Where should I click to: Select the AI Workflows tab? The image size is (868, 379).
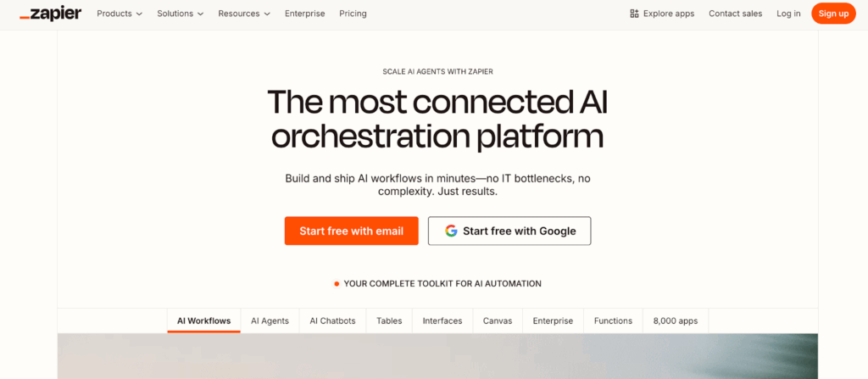[x=203, y=320]
